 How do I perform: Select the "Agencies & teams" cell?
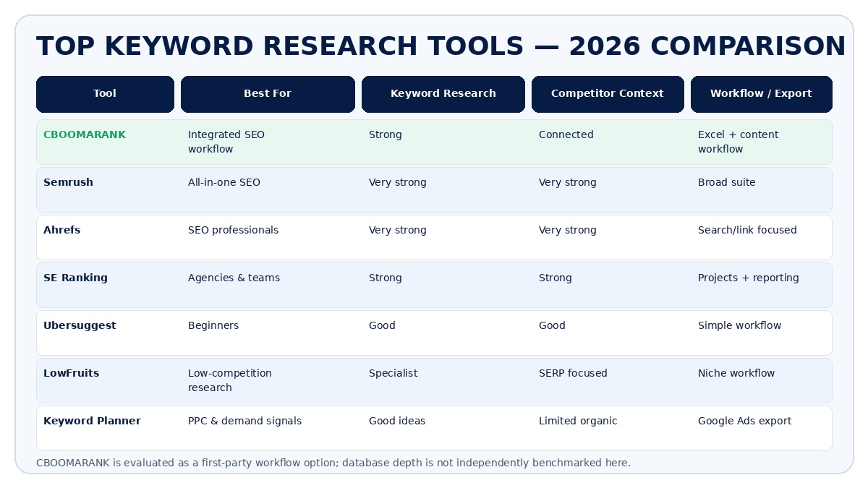[234, 278]
